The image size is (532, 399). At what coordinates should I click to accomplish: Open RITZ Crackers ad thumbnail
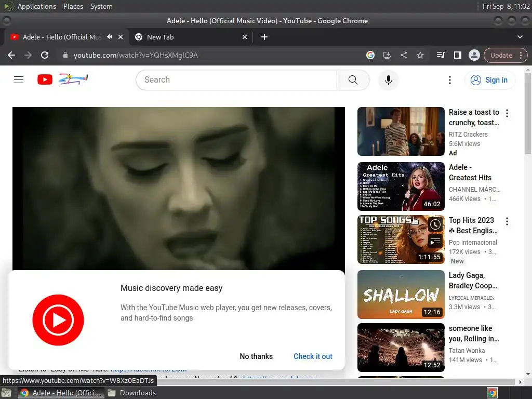click(401, 131)
